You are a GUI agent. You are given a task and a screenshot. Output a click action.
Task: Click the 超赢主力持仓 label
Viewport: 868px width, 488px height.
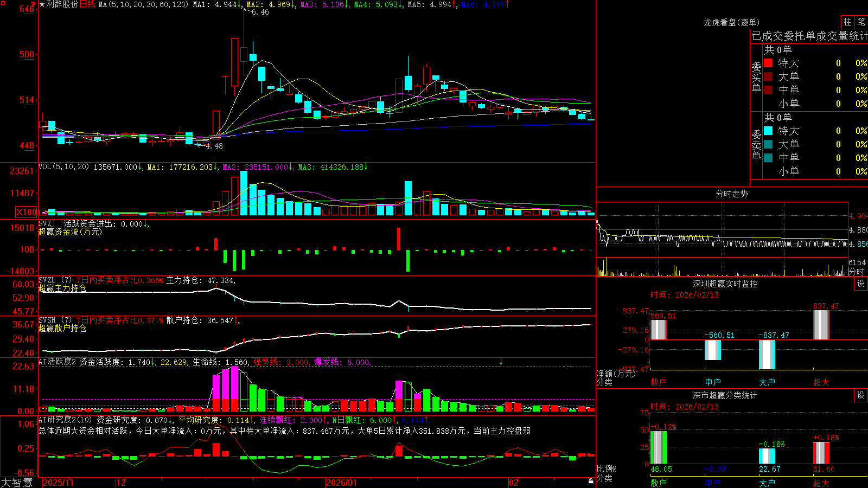click(62, 288)
